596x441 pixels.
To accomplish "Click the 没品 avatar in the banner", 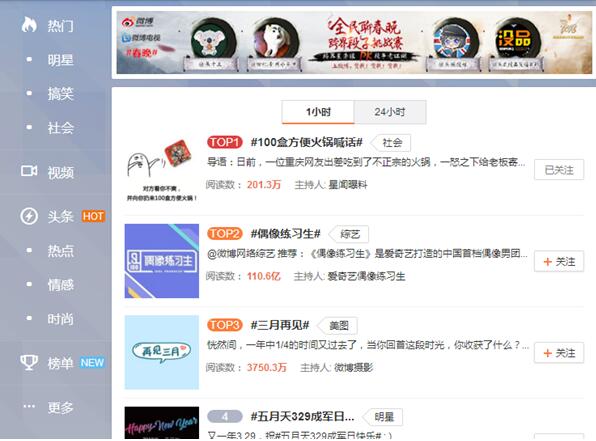I will coord(515,39).
